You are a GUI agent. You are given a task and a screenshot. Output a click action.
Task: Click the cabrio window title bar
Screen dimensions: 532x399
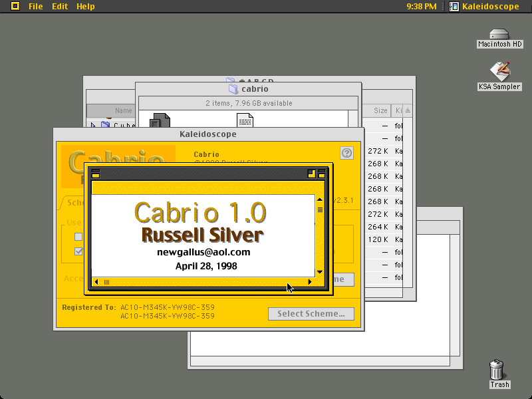[x=248, y=89]
